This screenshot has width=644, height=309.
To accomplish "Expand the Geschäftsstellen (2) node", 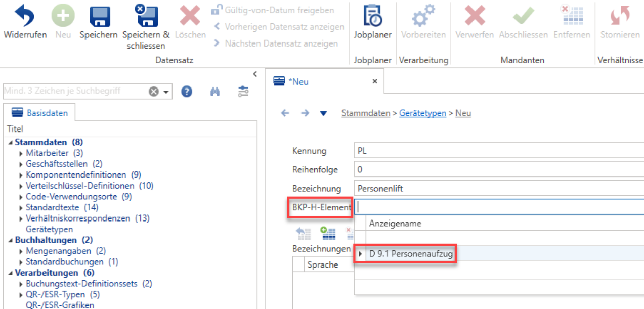I will pos(21,164).
